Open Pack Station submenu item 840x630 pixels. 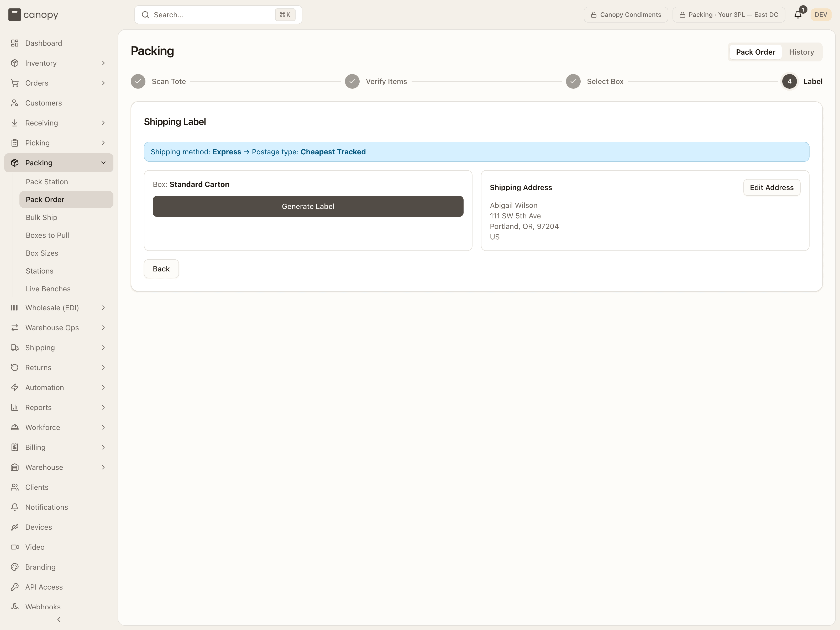(x=66, y=182)
